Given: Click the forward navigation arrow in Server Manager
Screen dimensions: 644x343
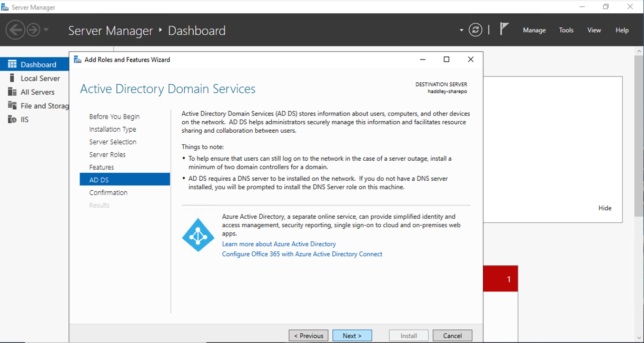Looking at the screenshot, I should (x=33, y=30).
